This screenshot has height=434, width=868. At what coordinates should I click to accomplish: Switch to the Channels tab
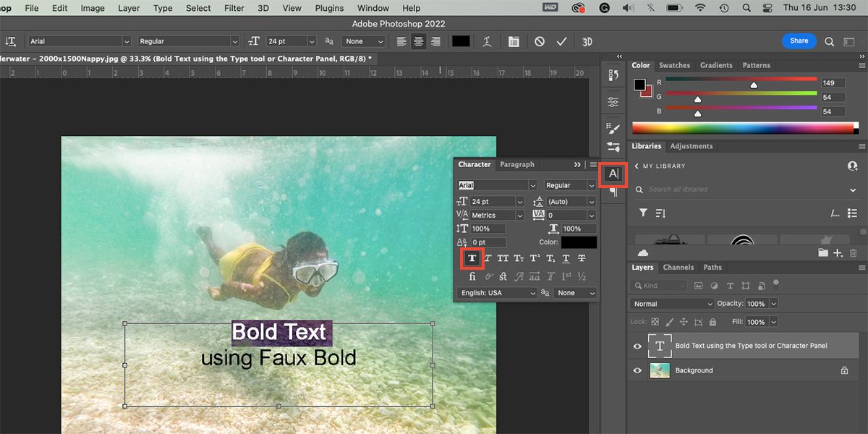click(678, 268)
